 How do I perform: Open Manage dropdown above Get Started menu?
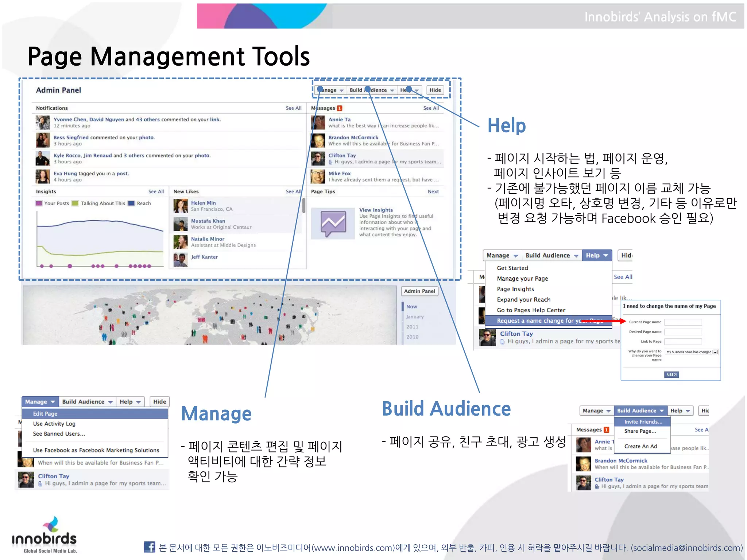(x=502, y=256)
